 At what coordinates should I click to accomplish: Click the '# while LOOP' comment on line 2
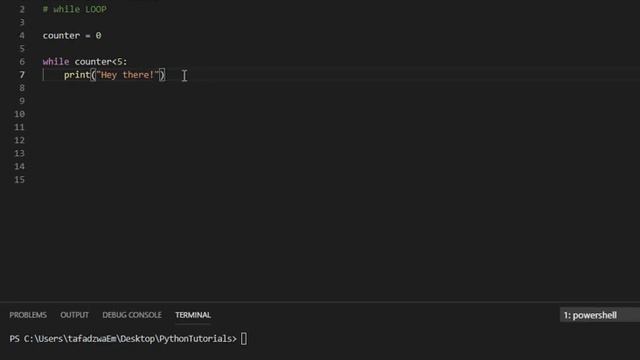coord(75,9)
